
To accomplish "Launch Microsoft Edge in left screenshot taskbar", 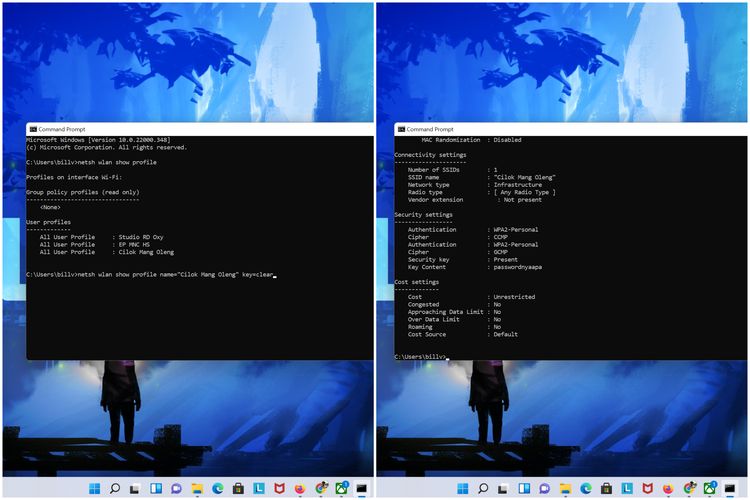I will [x=218, y=488].
